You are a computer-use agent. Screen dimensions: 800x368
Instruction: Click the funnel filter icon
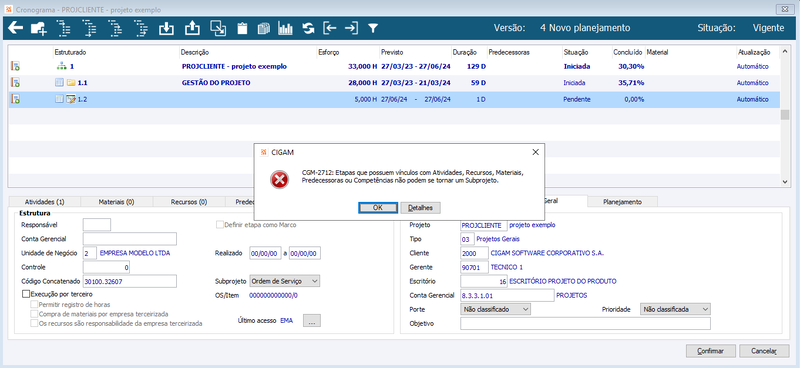(373, 28)
